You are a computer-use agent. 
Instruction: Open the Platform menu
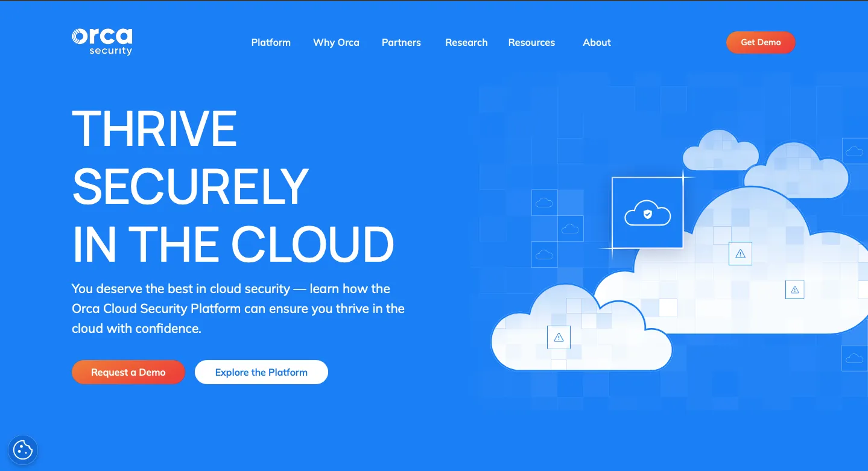[x=271, y=42]
